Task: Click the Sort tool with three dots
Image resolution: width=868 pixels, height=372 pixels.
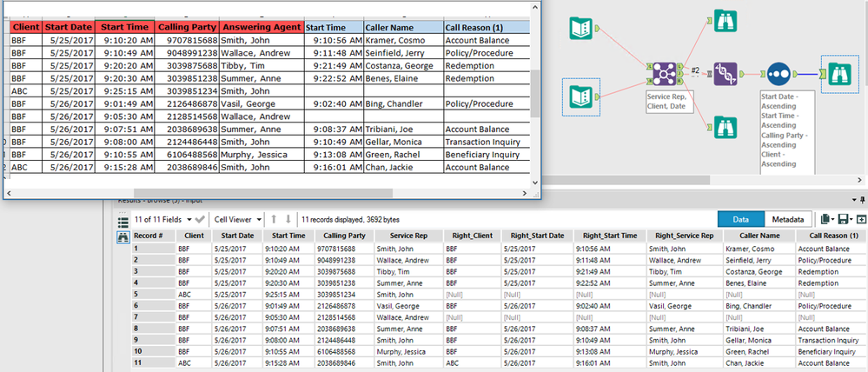Action: [779, 74]
